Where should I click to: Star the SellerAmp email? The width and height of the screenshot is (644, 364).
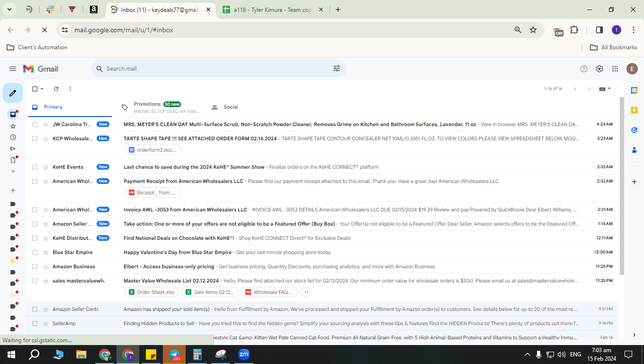coord(45,323)
